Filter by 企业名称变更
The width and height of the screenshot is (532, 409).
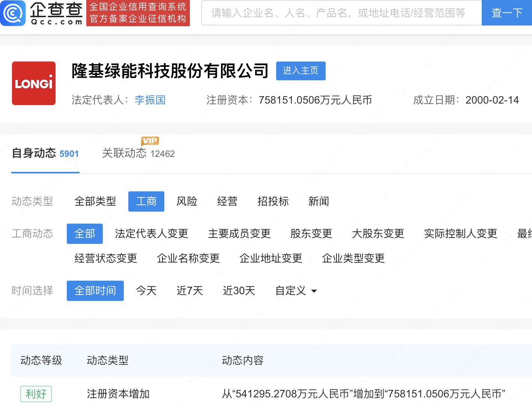click(188, 259)
